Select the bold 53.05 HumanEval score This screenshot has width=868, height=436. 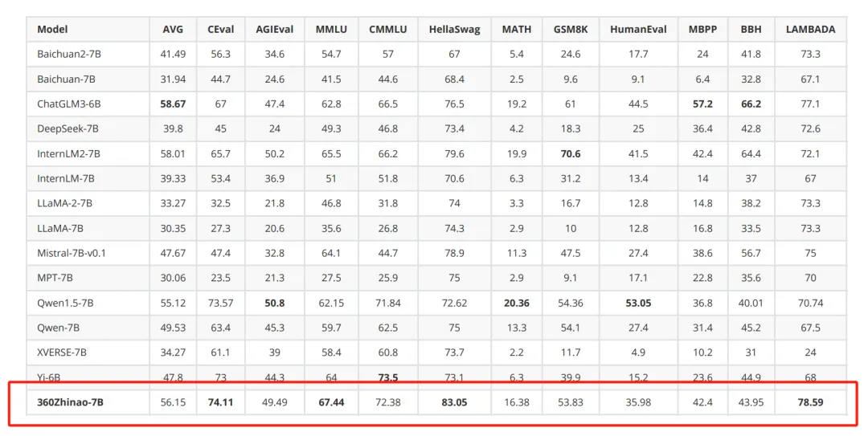tap(638, 304)
